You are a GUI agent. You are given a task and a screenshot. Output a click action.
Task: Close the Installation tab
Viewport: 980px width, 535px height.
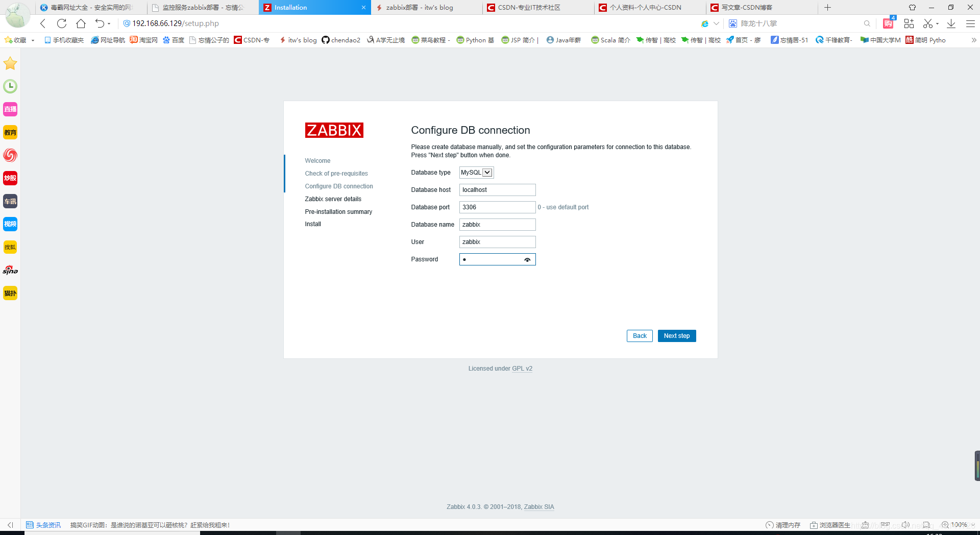point(363,8)
